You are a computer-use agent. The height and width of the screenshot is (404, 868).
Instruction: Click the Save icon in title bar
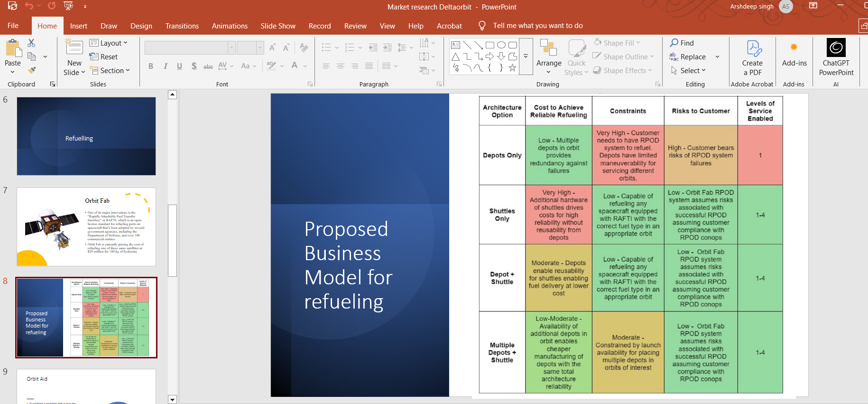pyautogui.click(x=12, y=6)
